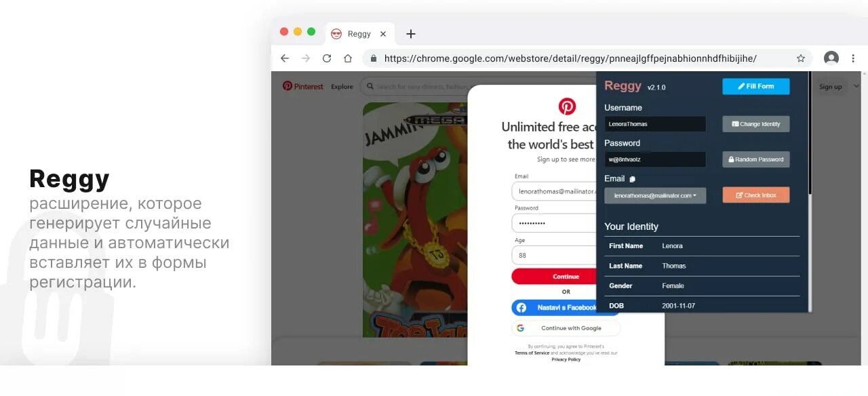Select the Pinterest logo in the navbar
This screenshot has width=868, height=396.
pyautogui.click(x=288, y=86)
